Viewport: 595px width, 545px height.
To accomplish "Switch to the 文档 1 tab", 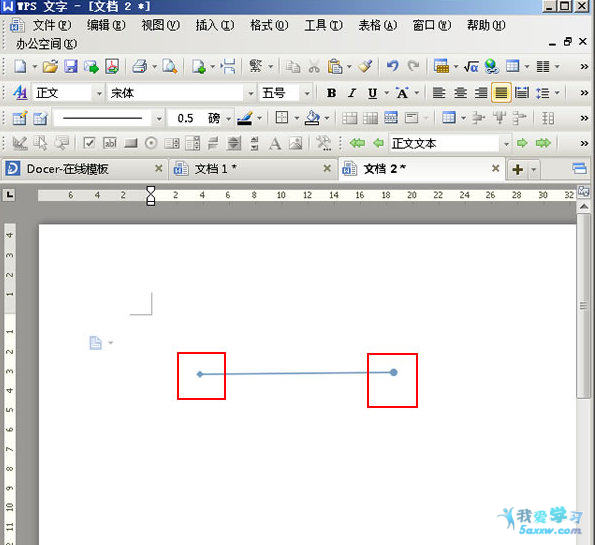I will pos(216,169).
